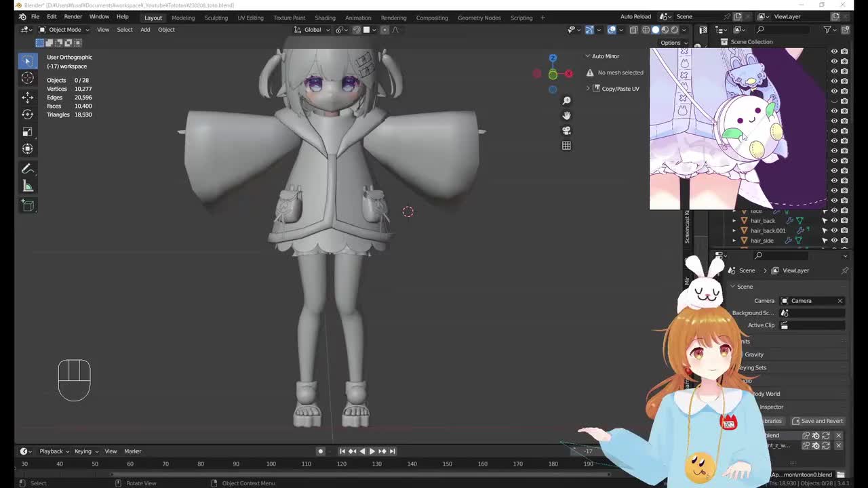Screen dimensions: 868x488
Task: Expand the hair_side tree item
Action: (734, 240)
